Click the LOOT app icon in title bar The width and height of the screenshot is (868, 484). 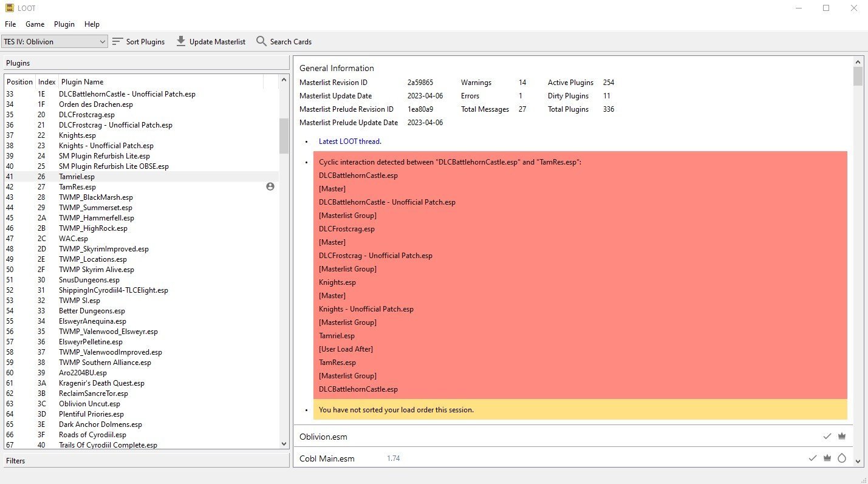click(9, 8)
